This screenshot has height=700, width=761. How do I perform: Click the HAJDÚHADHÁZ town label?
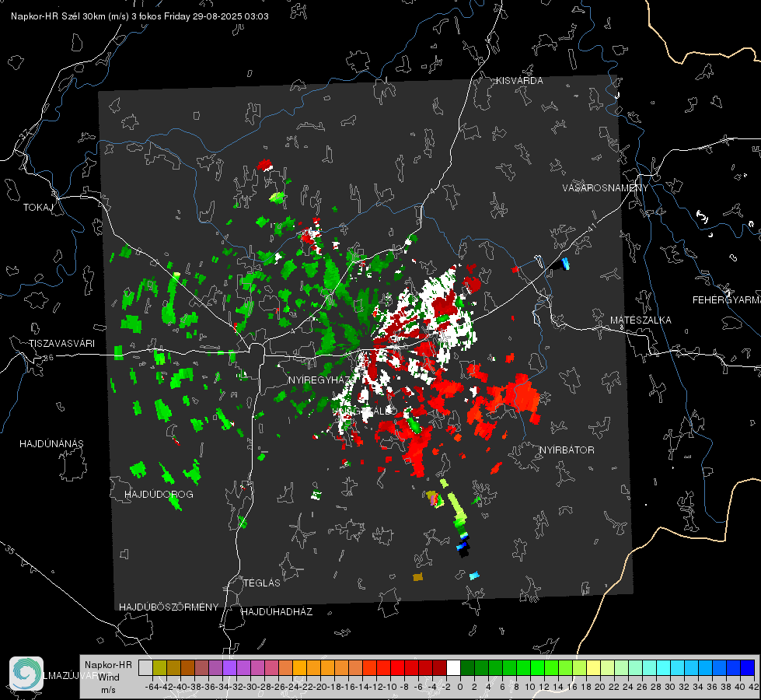click(277, 612)
